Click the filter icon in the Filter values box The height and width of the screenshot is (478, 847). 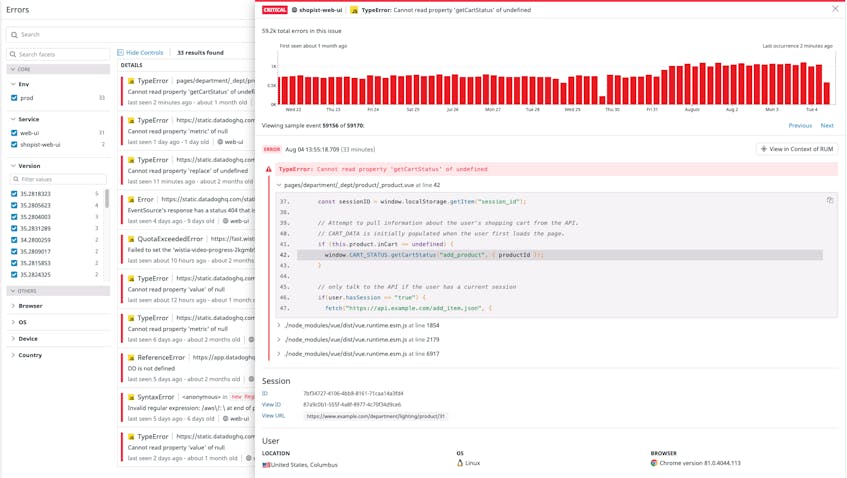pyautogui.click(x=16, y=179)
